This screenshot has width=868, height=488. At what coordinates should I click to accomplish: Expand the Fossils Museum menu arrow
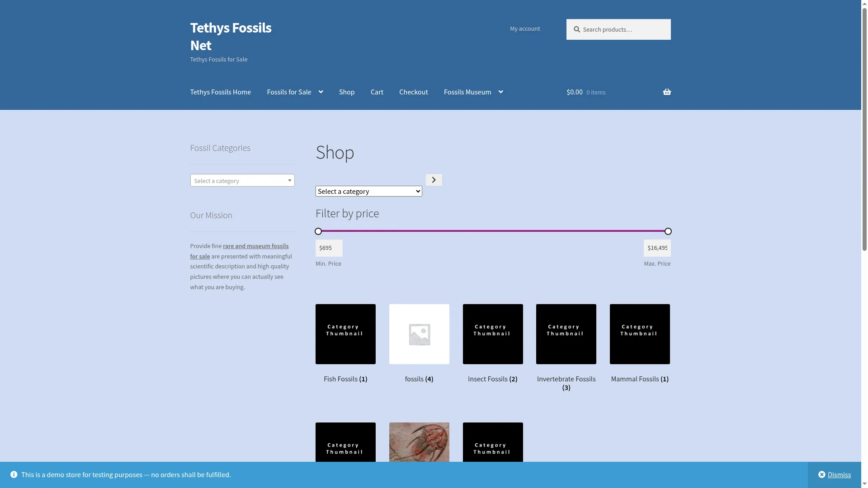click(500, 92)
